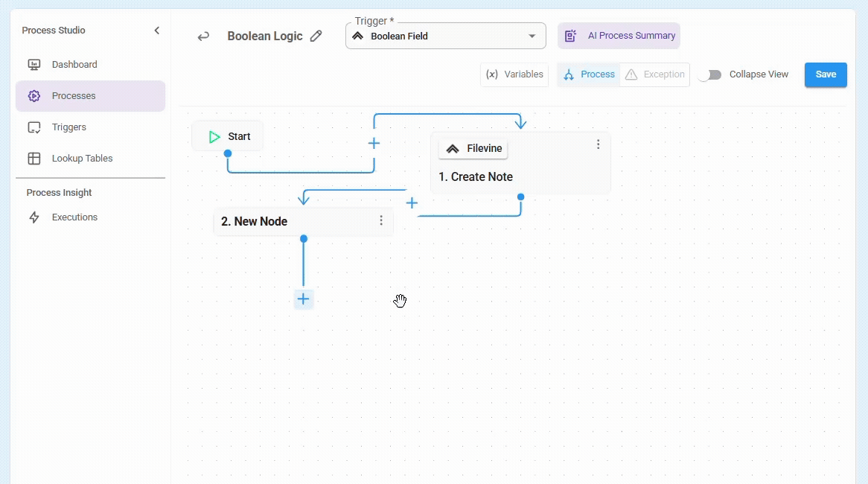This screenshot has height=484, width=868.
Task: Open the New Node three-dot menu
Action: (381, 220)
